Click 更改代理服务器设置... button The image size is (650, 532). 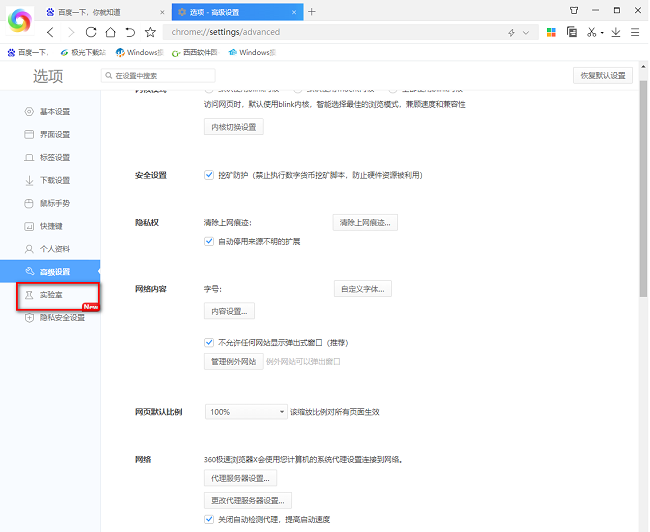click(x=248, y=500)
